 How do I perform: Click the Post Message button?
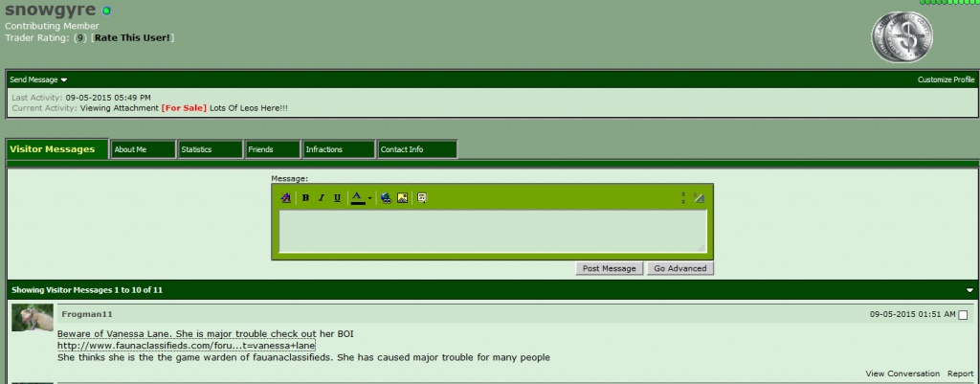coord(609,268)
